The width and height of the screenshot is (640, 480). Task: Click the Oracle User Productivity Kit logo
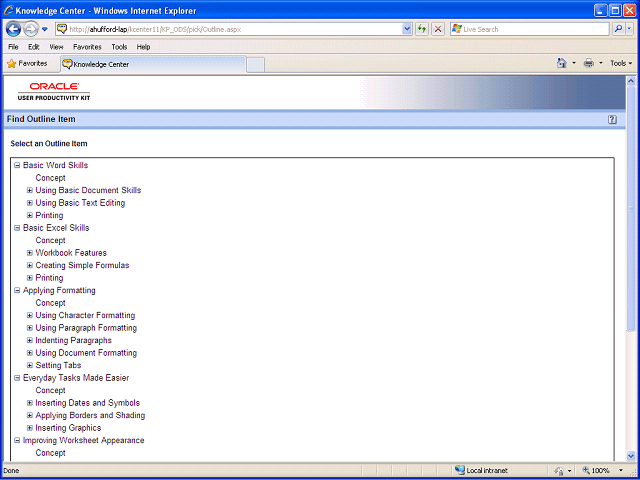point(54,91)
